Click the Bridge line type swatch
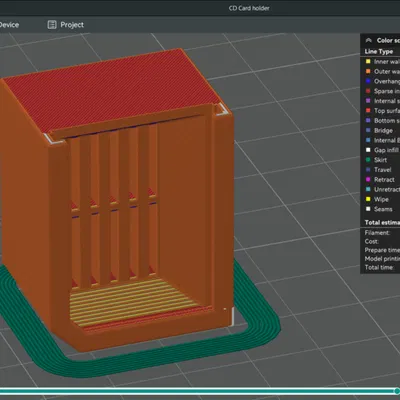400x400 pixels. pyautogui.click(x=368, y=130)
